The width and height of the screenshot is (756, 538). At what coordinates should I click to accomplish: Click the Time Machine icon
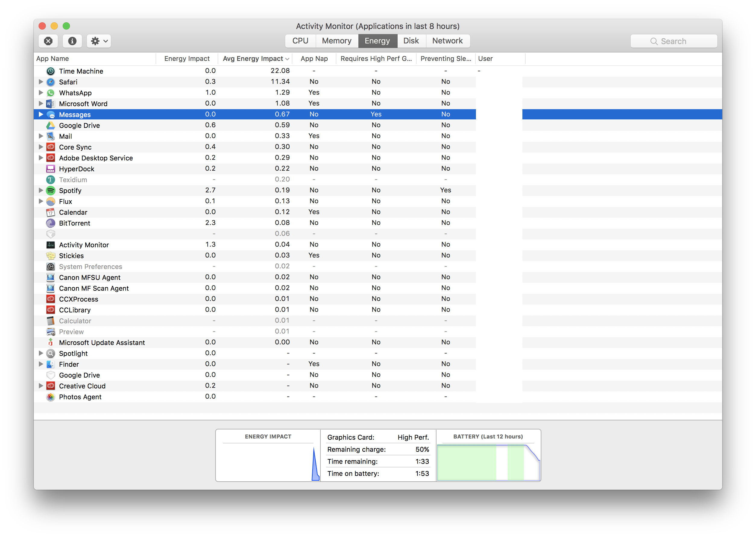(51, 71)
